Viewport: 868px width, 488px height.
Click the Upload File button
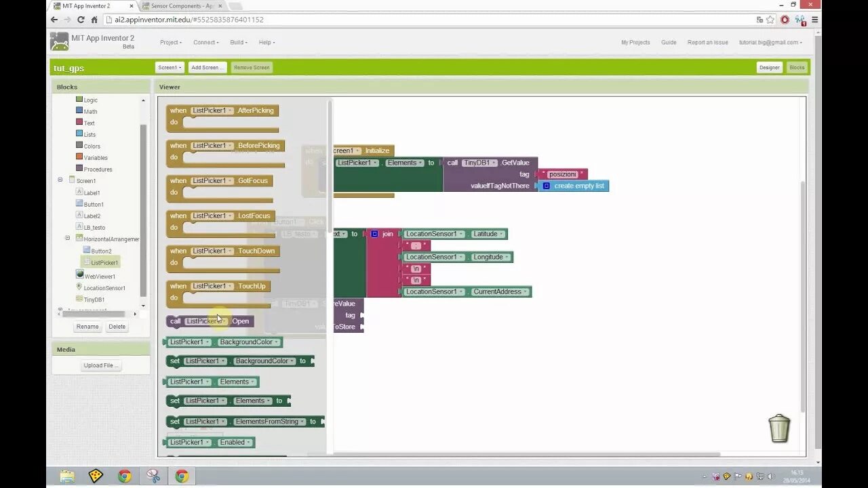click(101, 365)
